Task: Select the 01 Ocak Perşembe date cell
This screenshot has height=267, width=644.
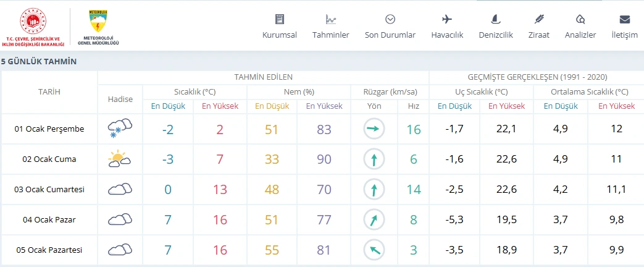Action: (x=49, y=129)
